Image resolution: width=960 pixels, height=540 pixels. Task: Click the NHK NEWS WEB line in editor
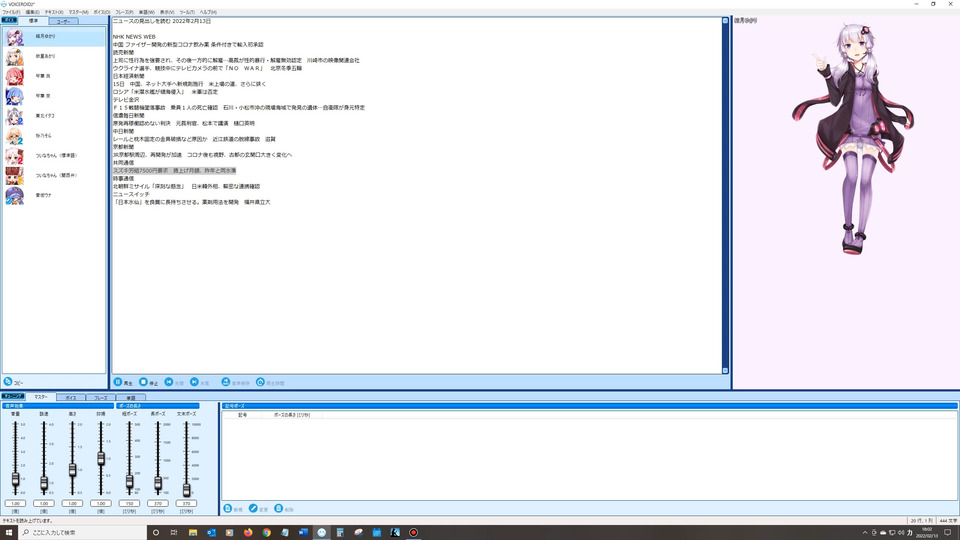(x=134, y=37)
